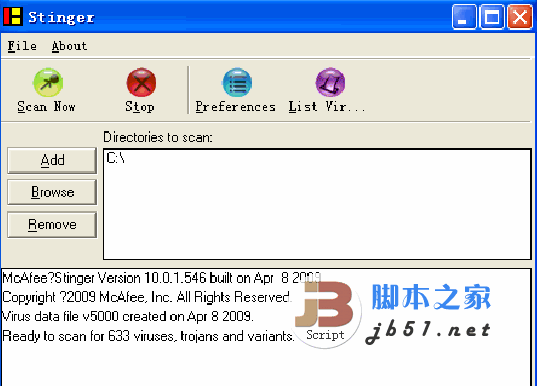
Task: Click the purple List Viruses icon
Action: click(330, 83)
